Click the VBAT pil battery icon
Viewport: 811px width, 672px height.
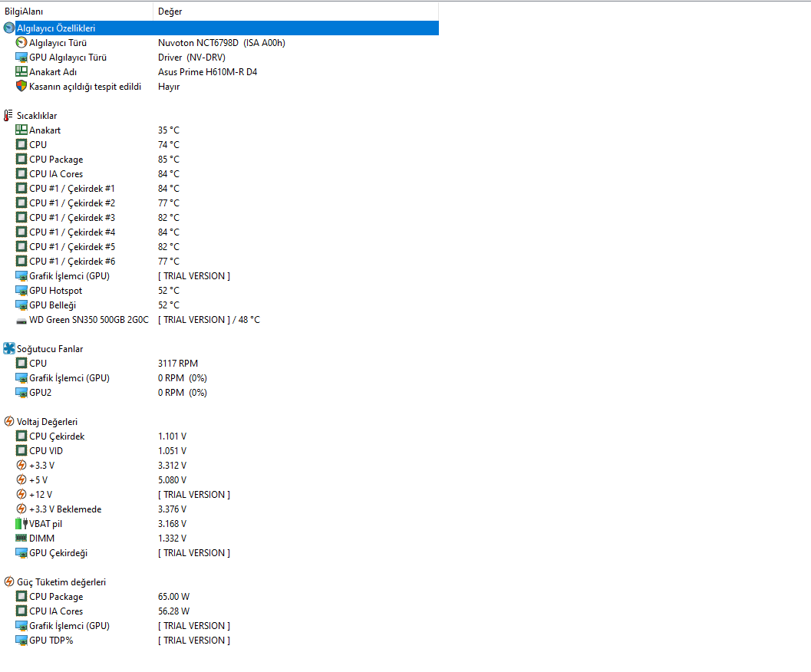[21, 523]
